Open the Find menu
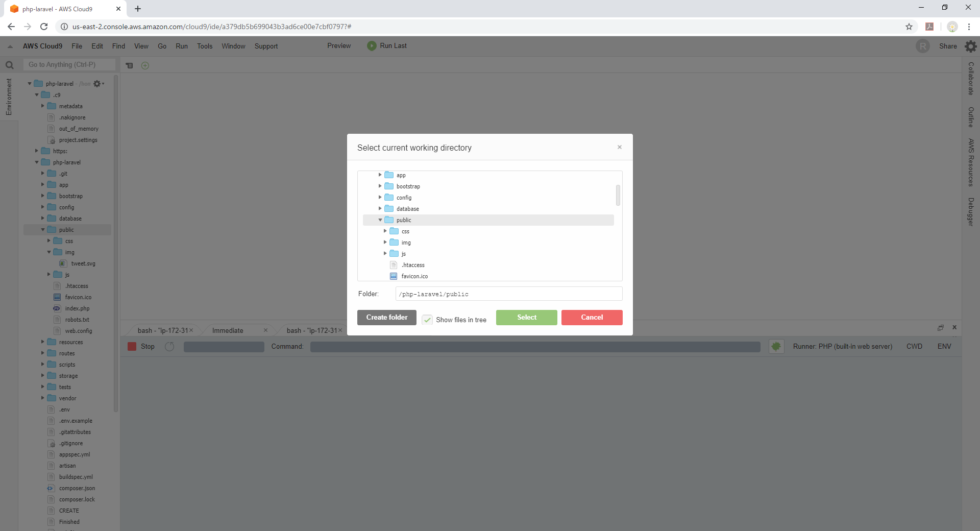 tap(118, 46)
